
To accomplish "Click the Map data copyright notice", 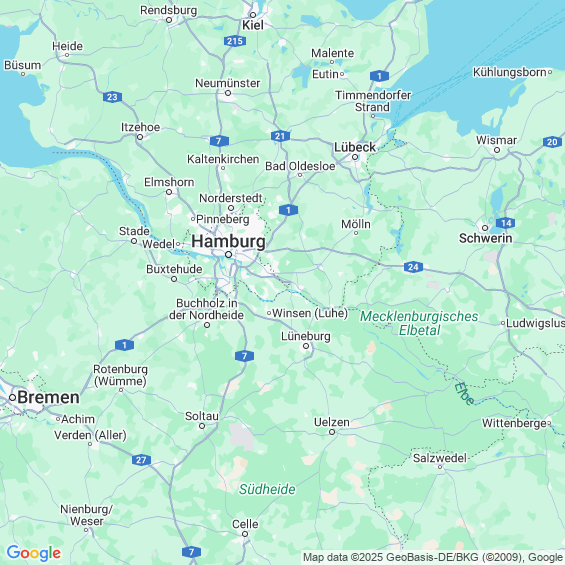I will pyautogui.click(x=433, y=557).
